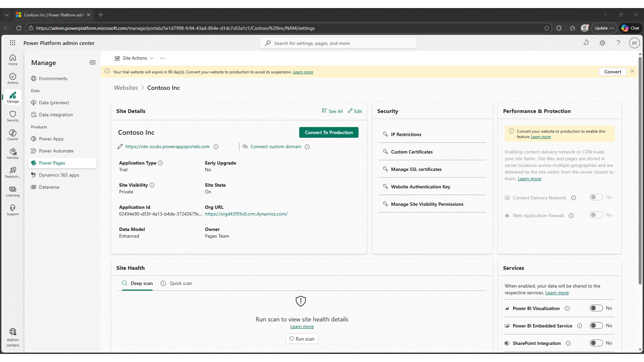Switch to the Quick scan tab
This screenshot has width=644, height=362.
click(177, 284)
